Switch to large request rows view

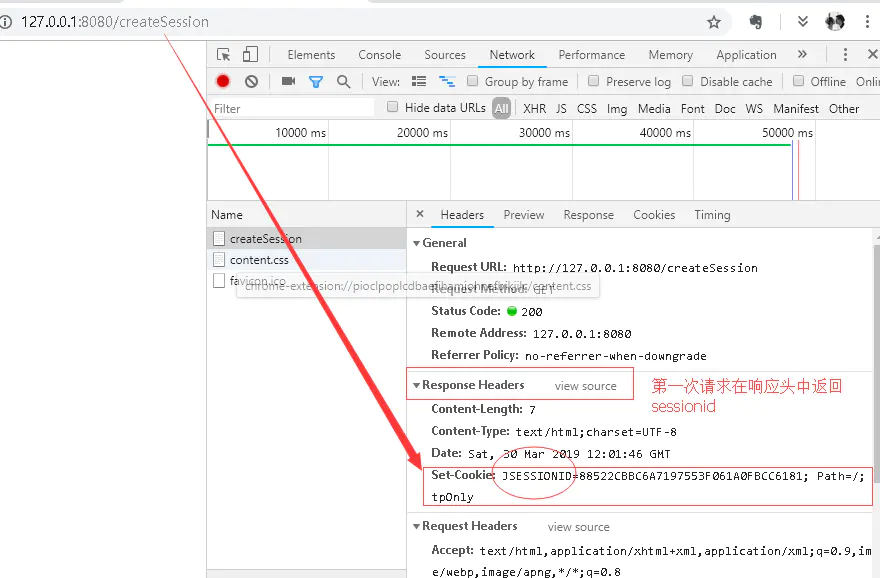coord(419,81)
